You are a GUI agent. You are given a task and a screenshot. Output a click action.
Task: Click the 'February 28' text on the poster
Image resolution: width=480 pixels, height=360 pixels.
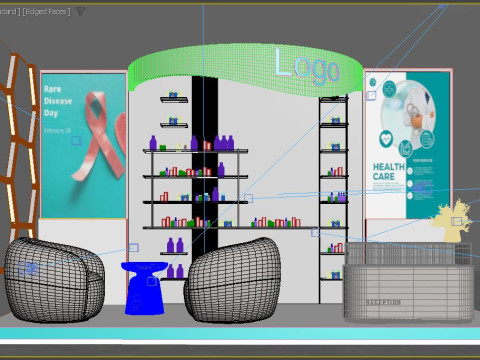tap(57, 131)
